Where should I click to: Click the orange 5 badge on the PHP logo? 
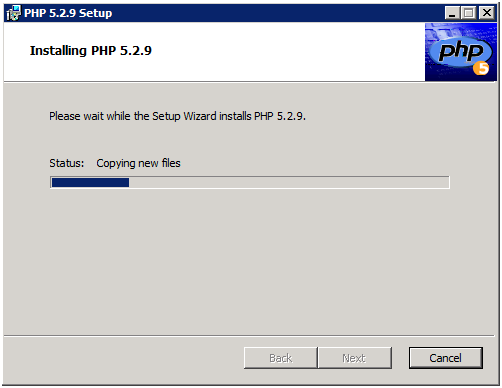(x=481, y=68)
